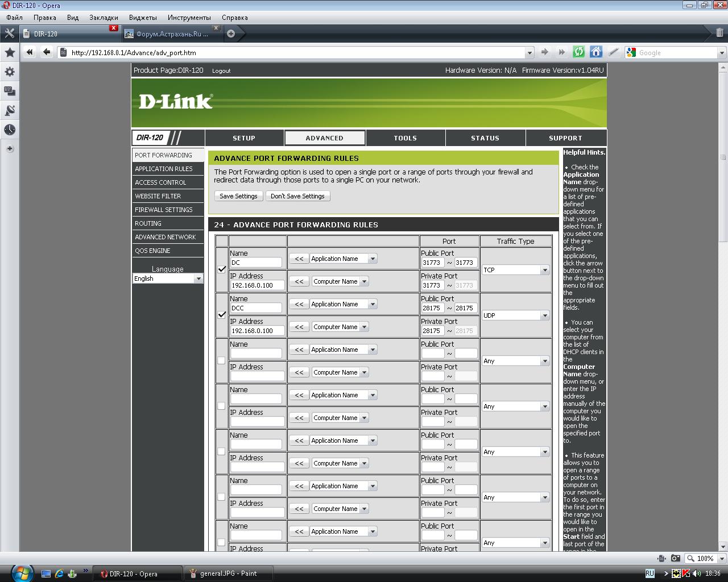
Task: Fill DCC name using its << button
Action: click(299, 304)
